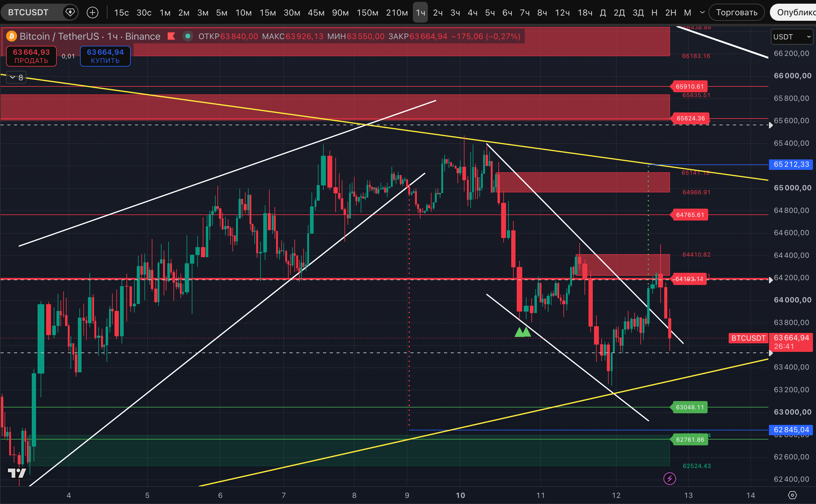Click date label 10 on time axis
Viewport: 816px width, 504px height.
coord(460,495)
